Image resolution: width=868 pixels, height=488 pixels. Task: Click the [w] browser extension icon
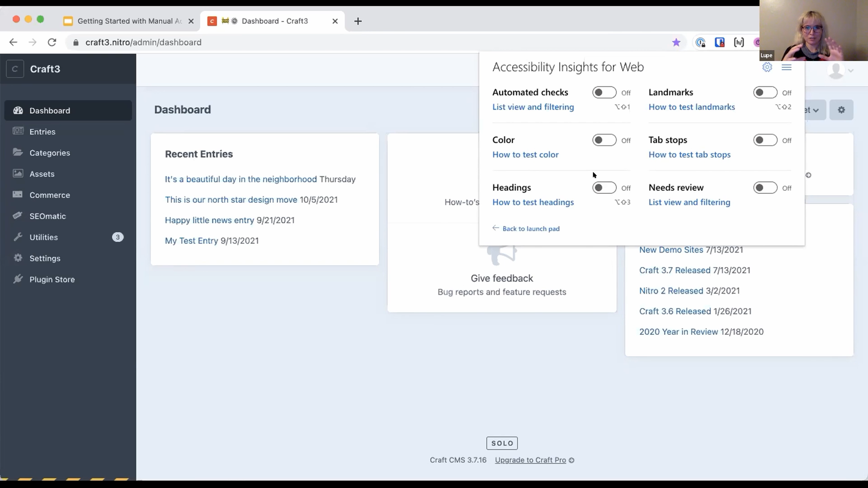(x=739, y=42)
